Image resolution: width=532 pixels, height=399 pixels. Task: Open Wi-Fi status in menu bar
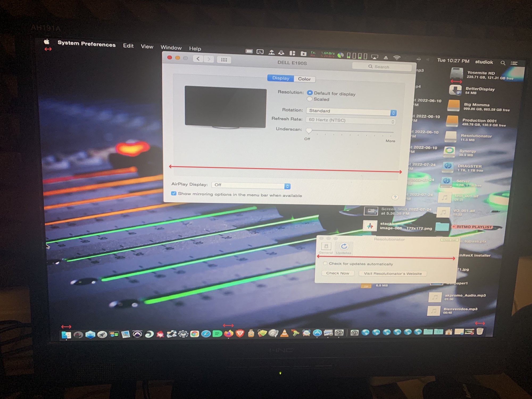(x=397, y=57)
